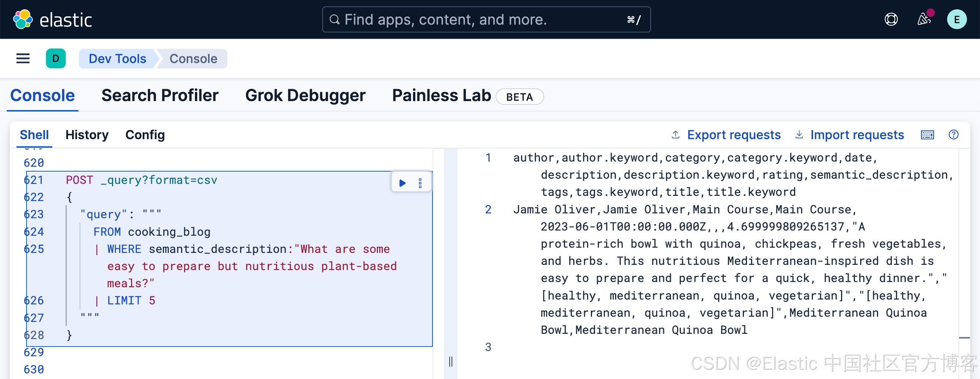
Task: Toggle the hamburger navigation menu
Action: point(23,59)
